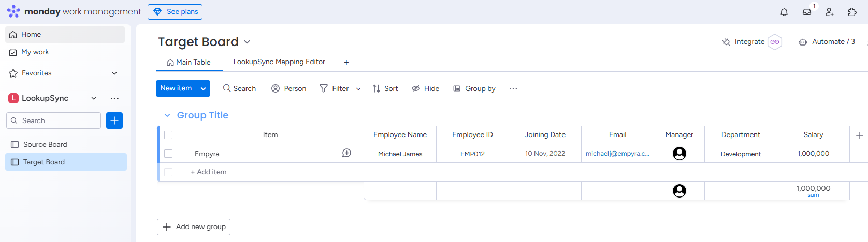Expand the Favorites section

114,73
